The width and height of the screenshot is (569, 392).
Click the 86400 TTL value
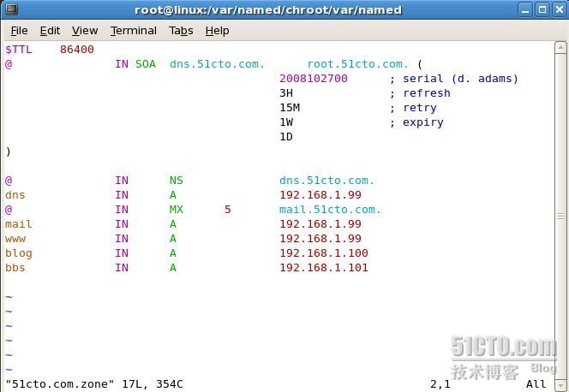point(77,50)
